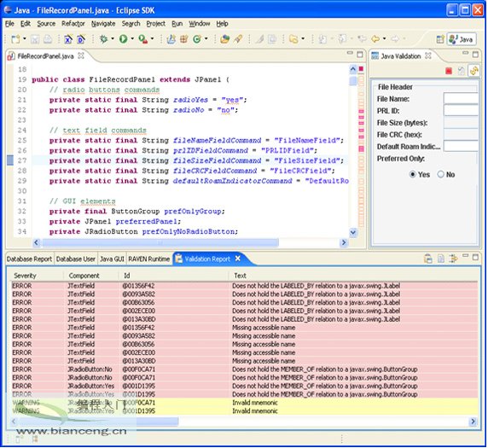The width and height of the screenshot is (488, 448).
Task: Click the first icon in Validation Report toolbar
Action: tap(428, 259)
